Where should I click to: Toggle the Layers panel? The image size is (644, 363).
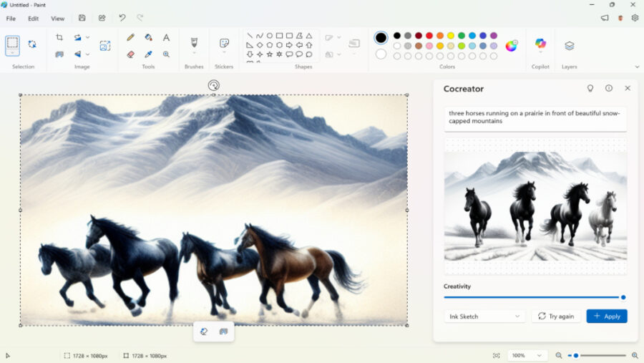(x=569, y=46)
